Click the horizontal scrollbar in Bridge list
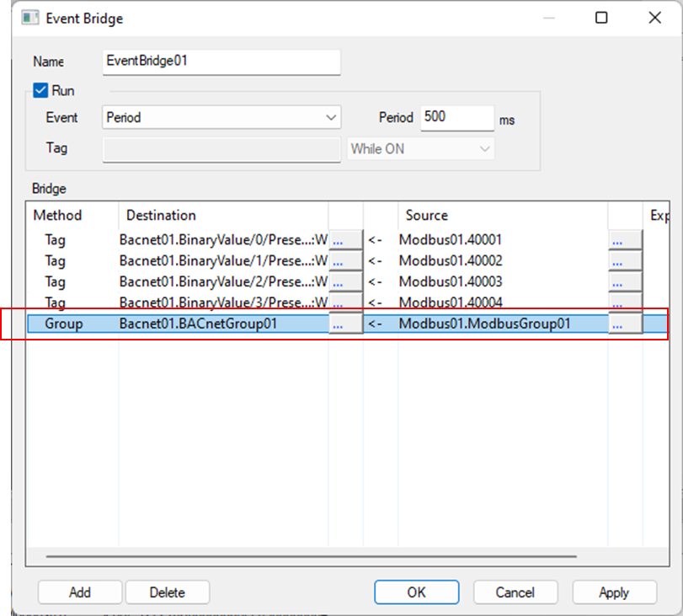This screenshot has height=616, width=683. tap(312, 556)
